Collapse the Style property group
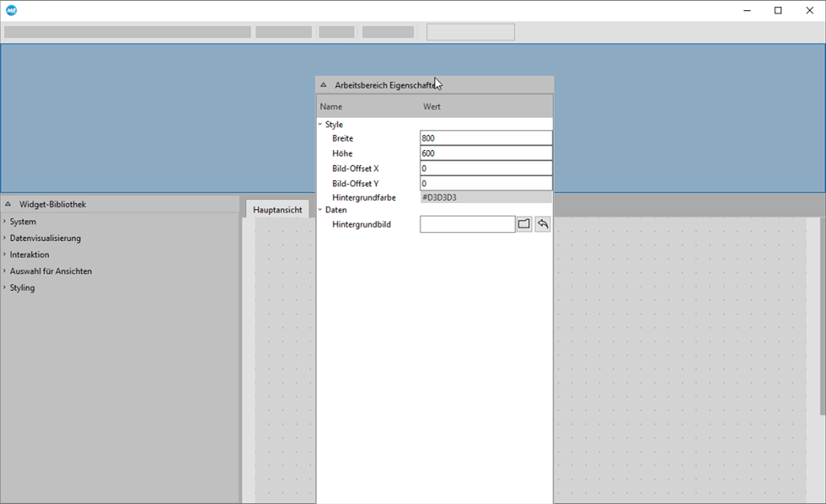The image size is (826, 504). pos(321,124)
